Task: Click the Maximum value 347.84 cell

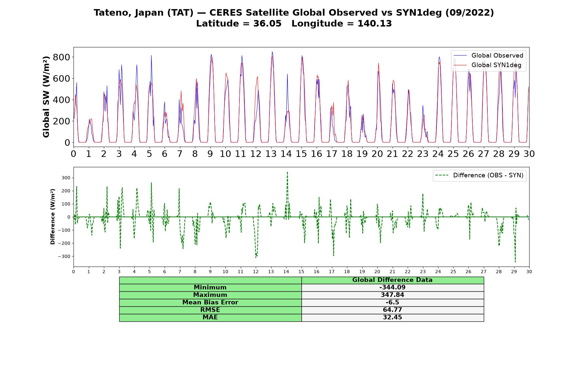Action: 392,295
